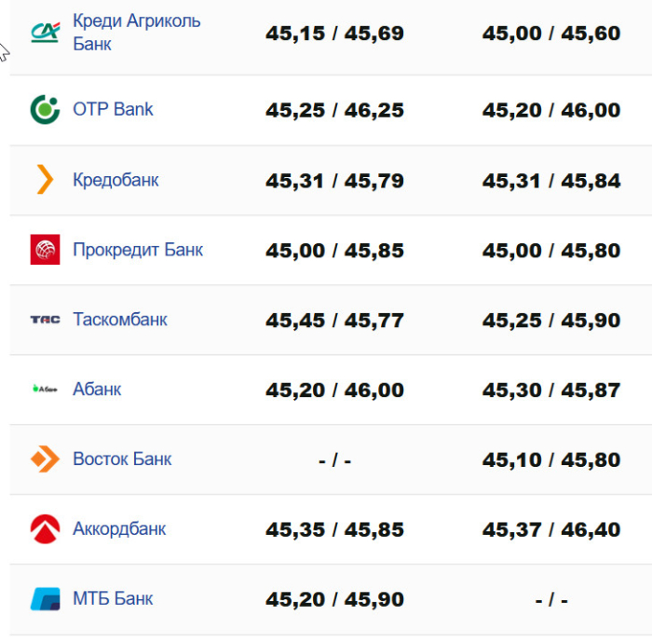Click the OTP Bank rate 45,25 / 46,25
This screenshot has width=652, height=644.
tap(334, 110)
